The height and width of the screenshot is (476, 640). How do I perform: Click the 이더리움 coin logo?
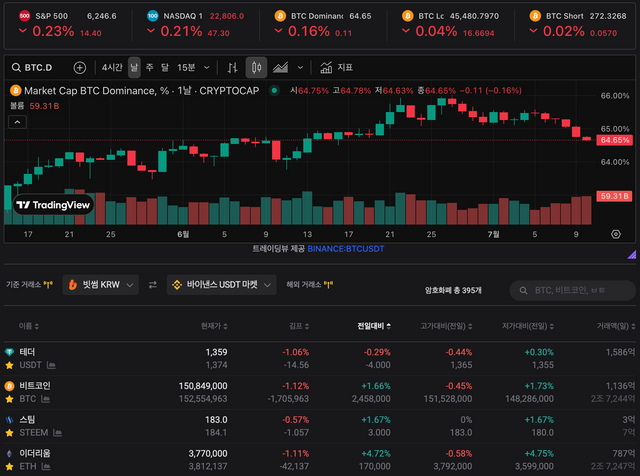pos(9,454)
